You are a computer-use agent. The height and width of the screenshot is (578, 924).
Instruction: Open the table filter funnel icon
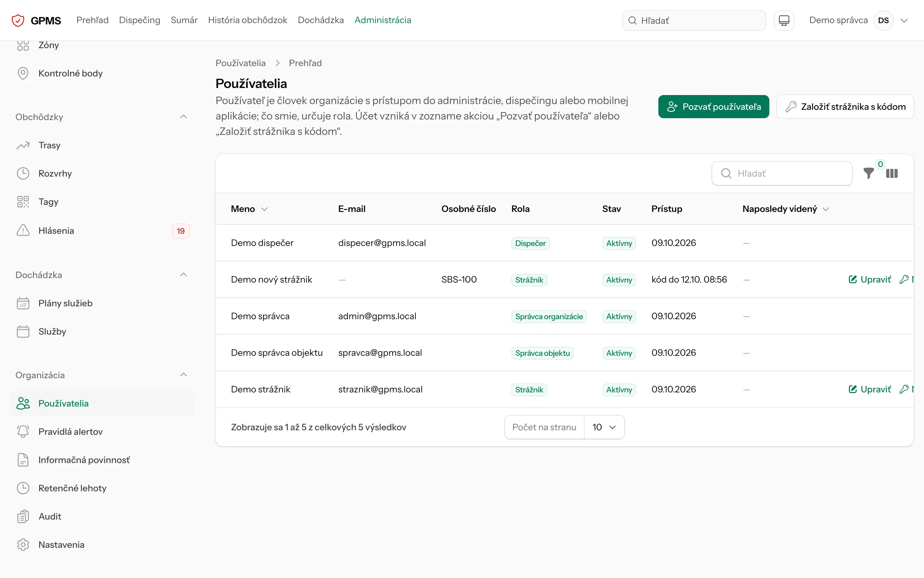(868, 173)
